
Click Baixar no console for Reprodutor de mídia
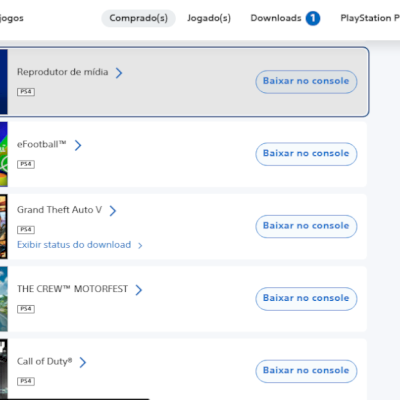(306, 82)
